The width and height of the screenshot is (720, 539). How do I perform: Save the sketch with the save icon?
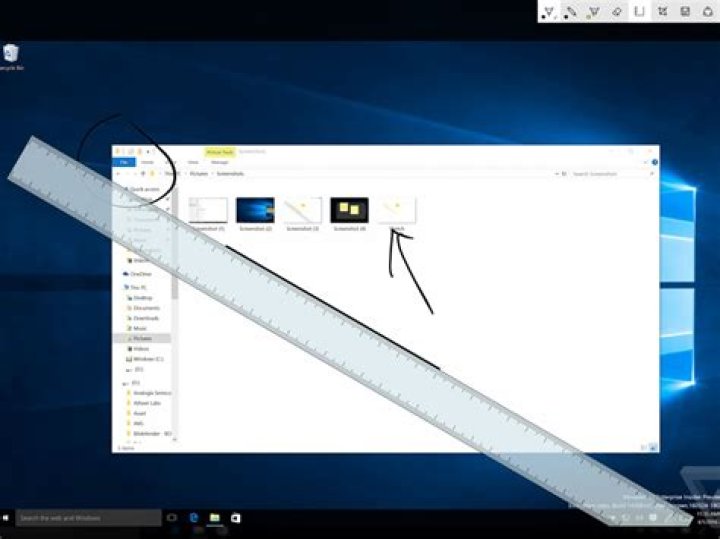(685, 12)
